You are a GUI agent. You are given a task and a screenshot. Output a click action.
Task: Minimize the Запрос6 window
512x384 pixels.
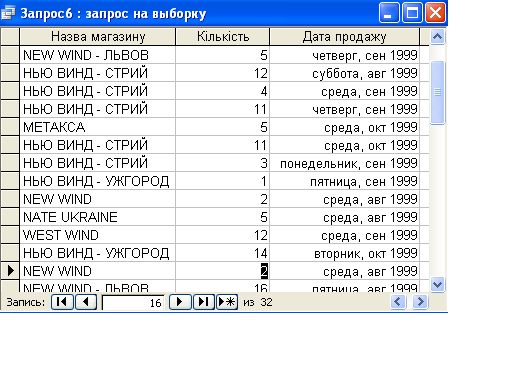[389, 13]
